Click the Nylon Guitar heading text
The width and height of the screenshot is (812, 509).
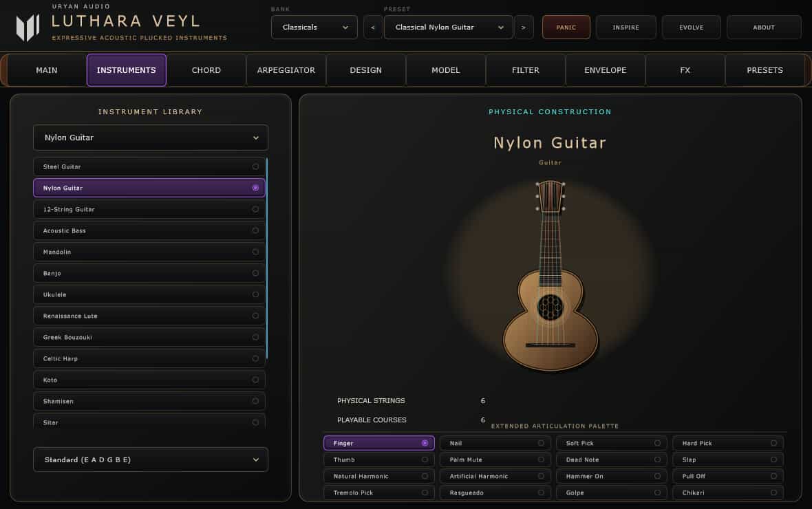[550, 143]
